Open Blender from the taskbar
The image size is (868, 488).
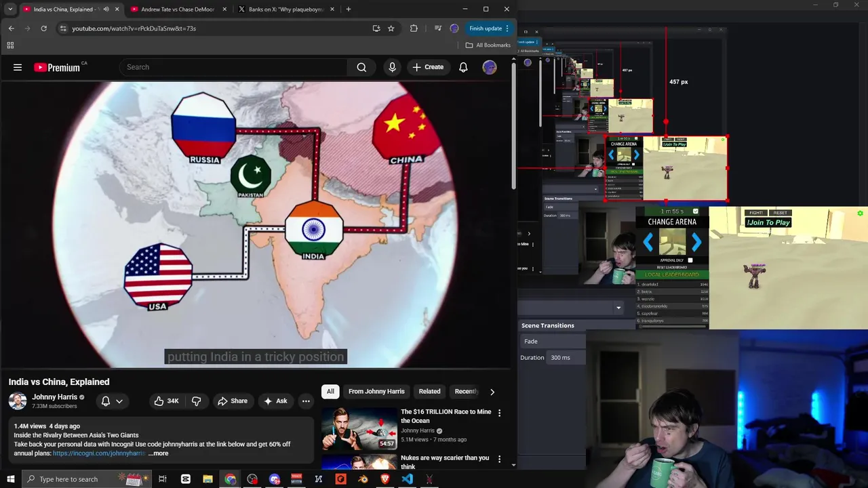(363, 479)
